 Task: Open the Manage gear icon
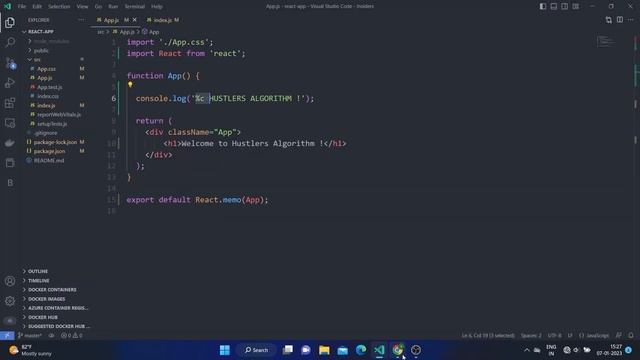10,301
